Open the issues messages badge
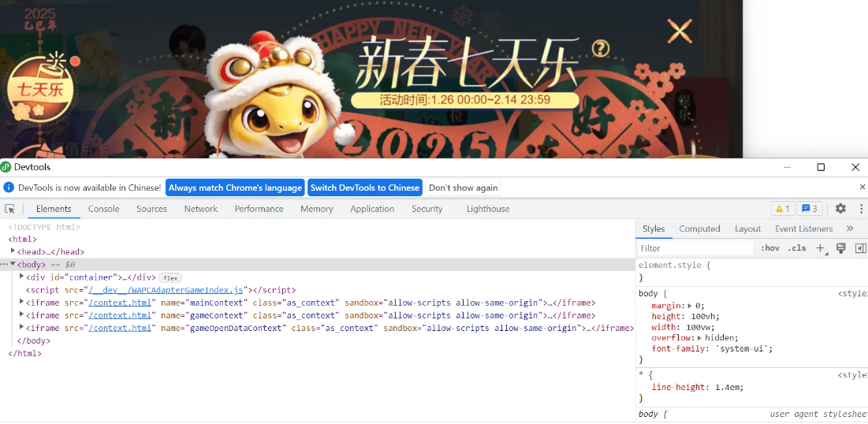 (x=810, y=209)
